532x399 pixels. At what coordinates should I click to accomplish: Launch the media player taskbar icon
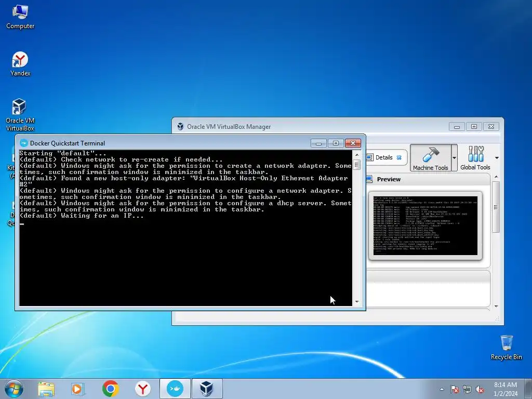click(78, 389)
